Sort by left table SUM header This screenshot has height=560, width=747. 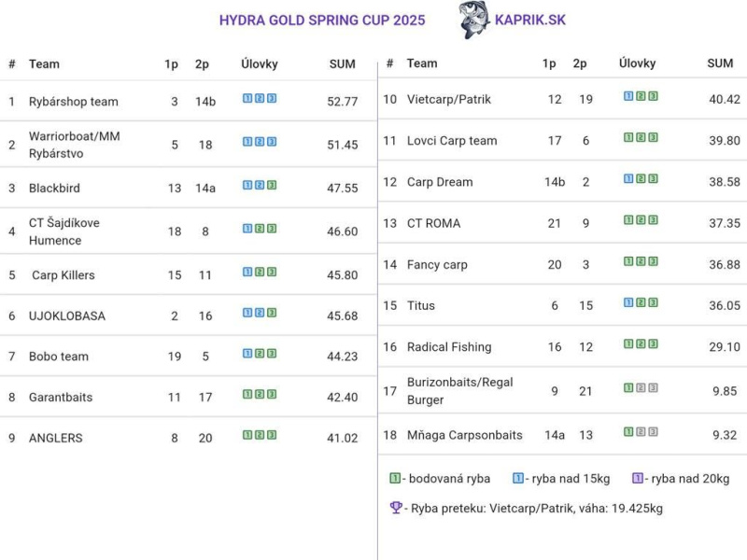[342, 63]
